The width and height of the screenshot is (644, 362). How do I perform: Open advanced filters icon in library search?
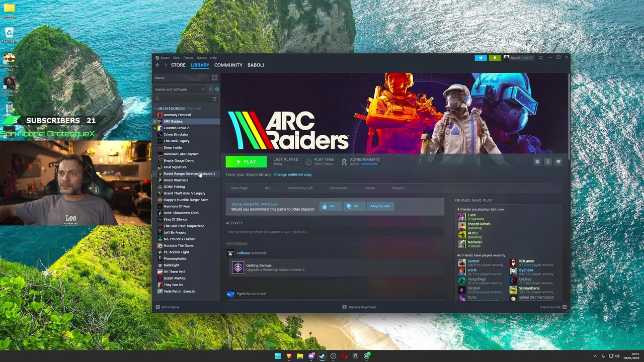[x=214, y=99]
